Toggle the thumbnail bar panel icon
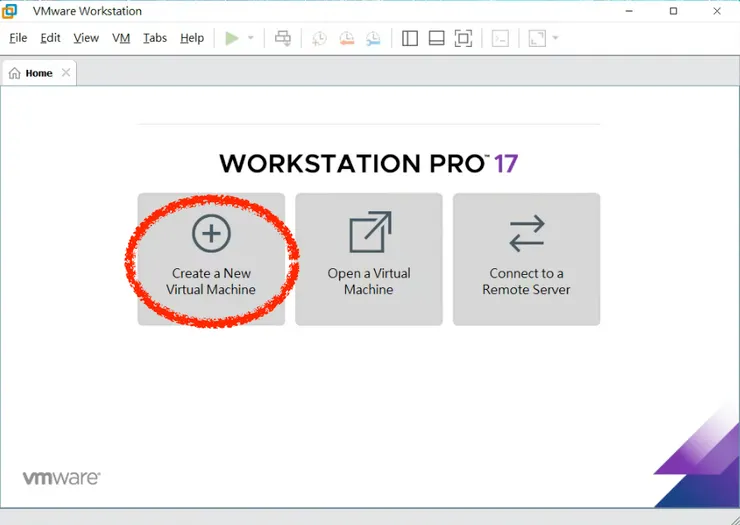The image size is (740, 525). (437, 38)
